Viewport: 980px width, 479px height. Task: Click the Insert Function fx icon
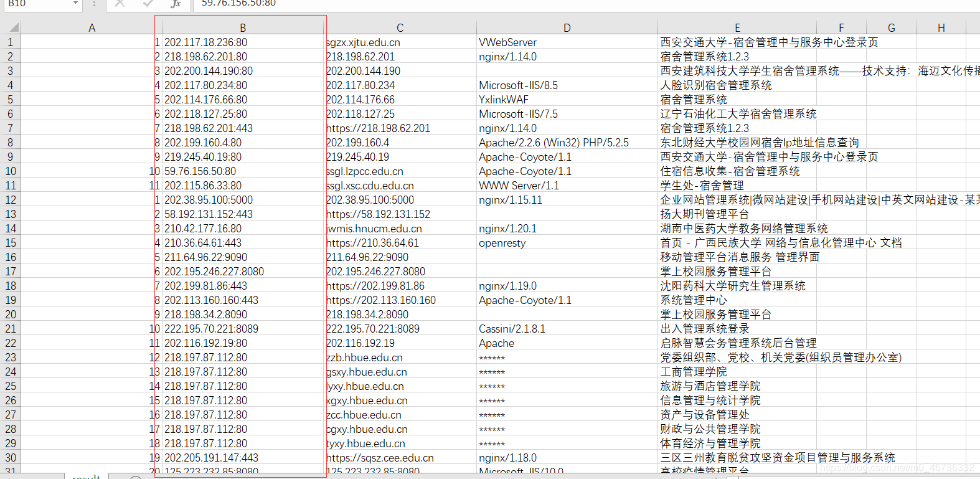tap(176, 4)
